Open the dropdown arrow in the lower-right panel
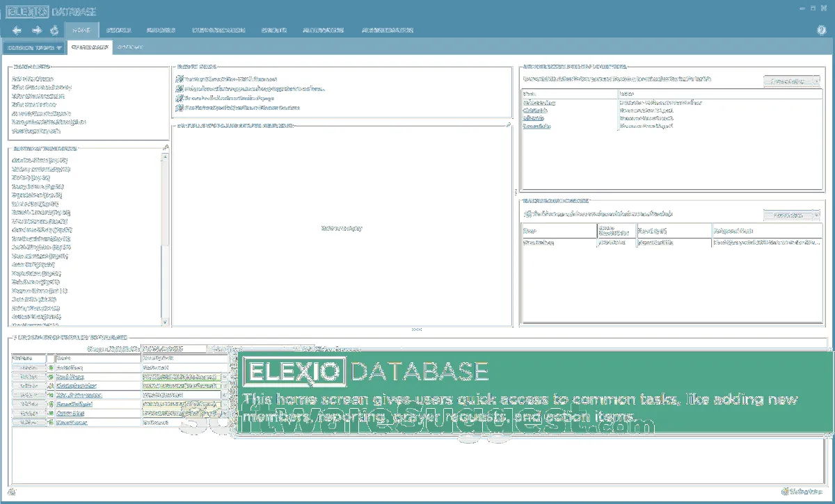835x504 pixels. (x=816, y=216)
